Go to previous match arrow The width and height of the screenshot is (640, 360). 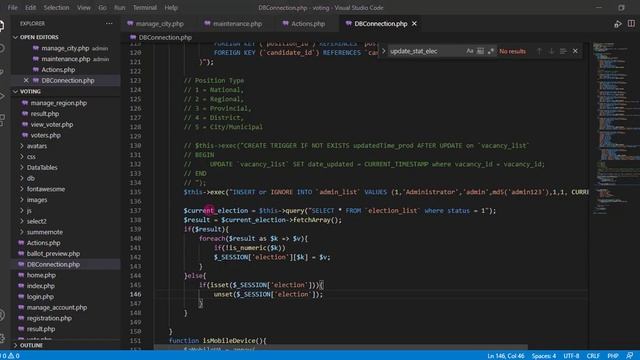pyautogui.click(x=539, y=51)
